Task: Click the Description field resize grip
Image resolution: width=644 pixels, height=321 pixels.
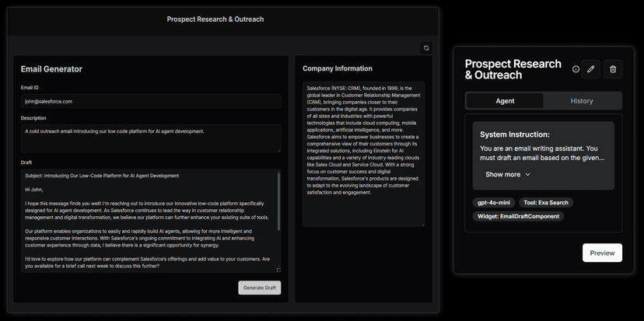Action: coord(278,148)
